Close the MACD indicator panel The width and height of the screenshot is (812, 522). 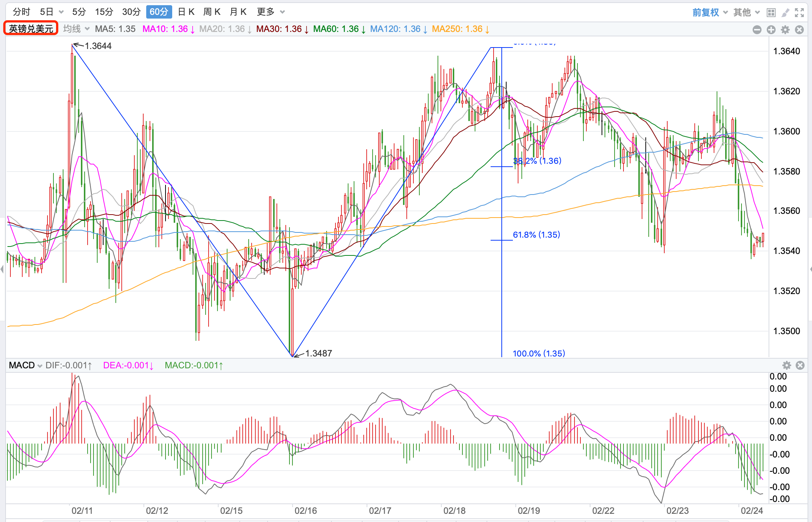(800, 365)
